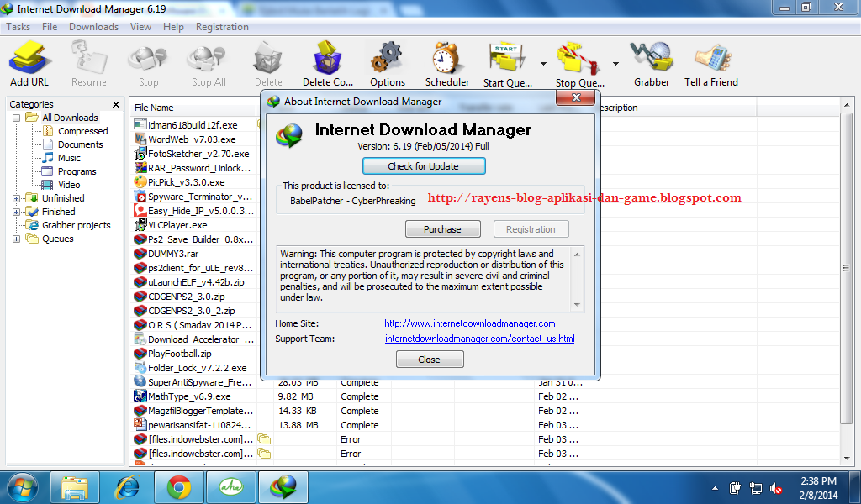The height and width of the screenshot is (504, 861).
Task: Expand the Finished category node
Action: (x=17, y=212)
